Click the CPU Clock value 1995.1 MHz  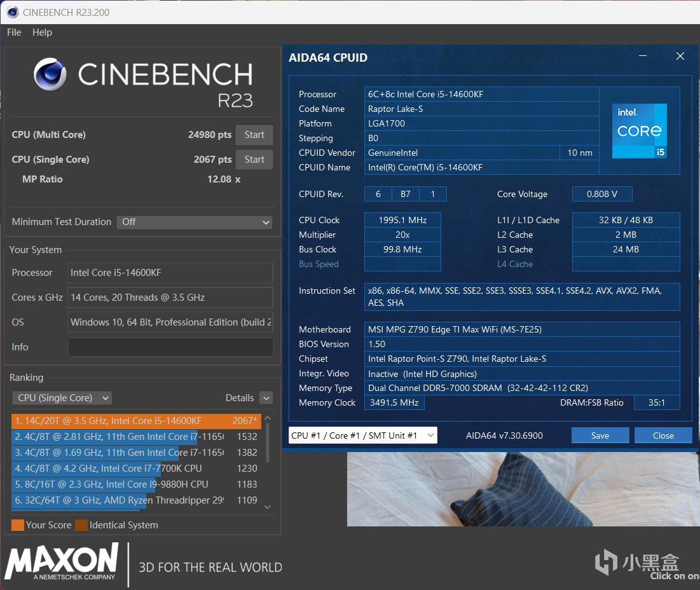click(x=402, y=220)
